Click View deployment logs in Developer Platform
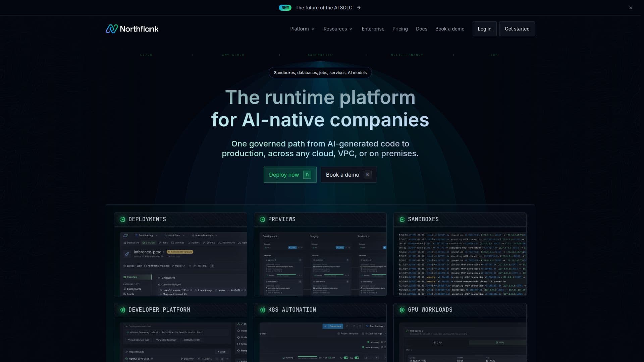644x362 pixels. point(139,340)
